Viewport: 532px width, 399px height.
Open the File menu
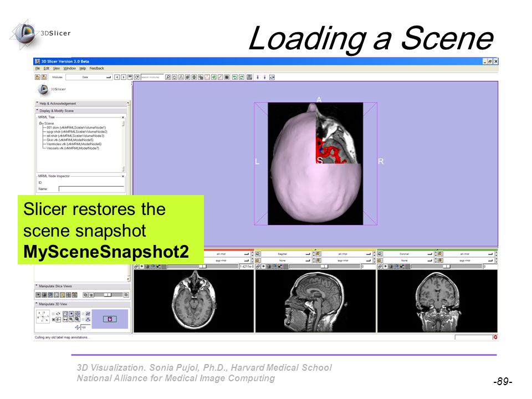click(x=37, y=68)
